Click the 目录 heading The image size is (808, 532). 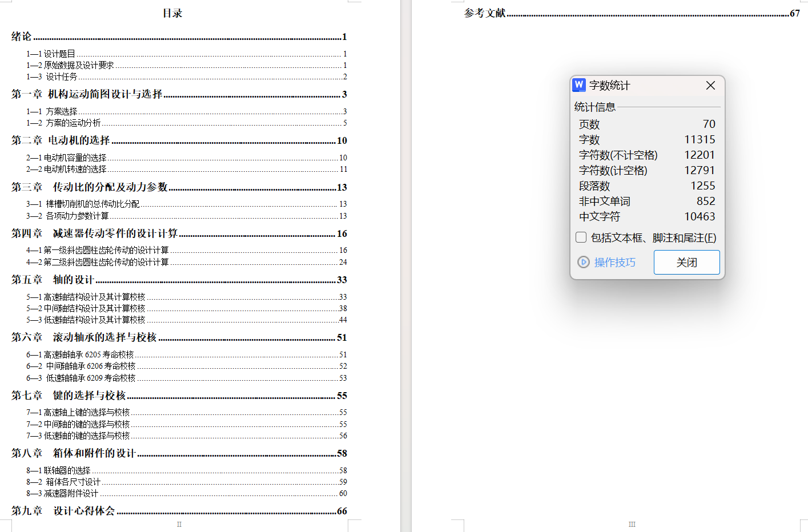[172, 13]
